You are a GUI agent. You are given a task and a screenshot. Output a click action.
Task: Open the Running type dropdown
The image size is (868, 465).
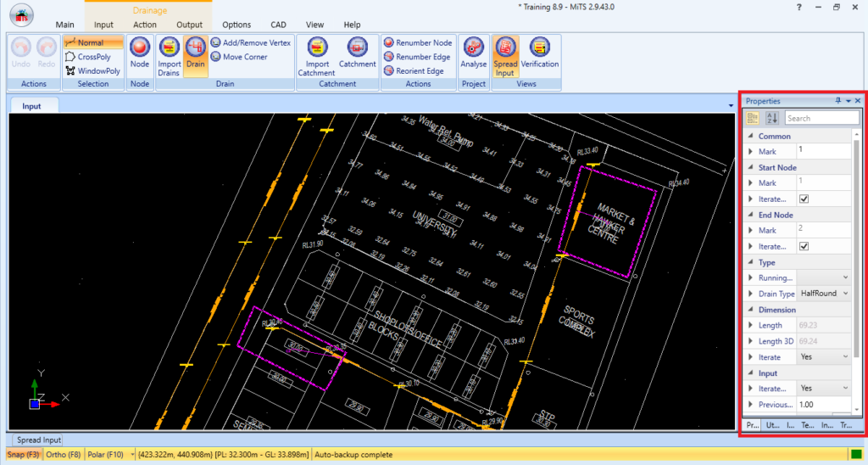coord(845,277)
